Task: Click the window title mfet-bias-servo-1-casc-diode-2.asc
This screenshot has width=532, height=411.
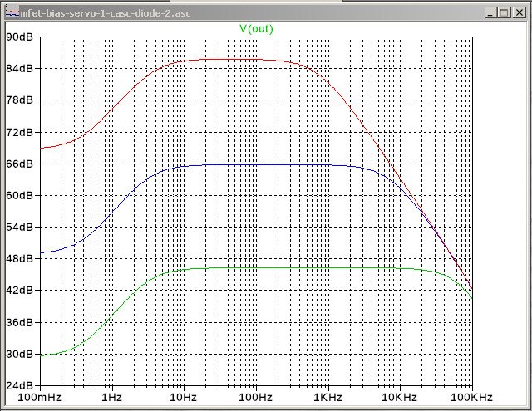Action: (106, 13)
